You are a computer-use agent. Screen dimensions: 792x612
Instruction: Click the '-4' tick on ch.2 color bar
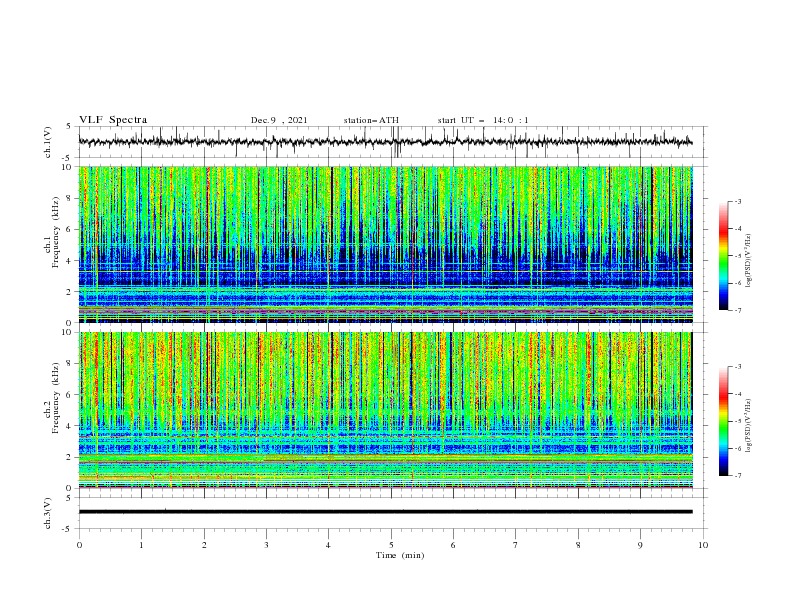(x=737, y=394)
